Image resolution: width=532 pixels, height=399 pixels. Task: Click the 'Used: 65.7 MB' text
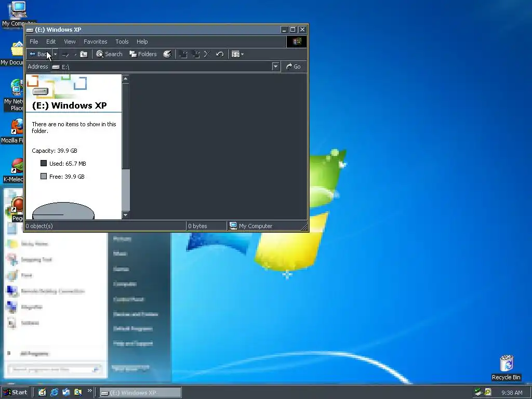68,164
